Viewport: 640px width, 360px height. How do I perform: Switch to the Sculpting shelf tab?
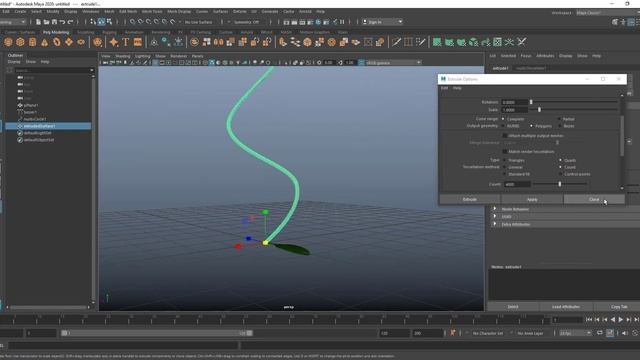[86, 32]
